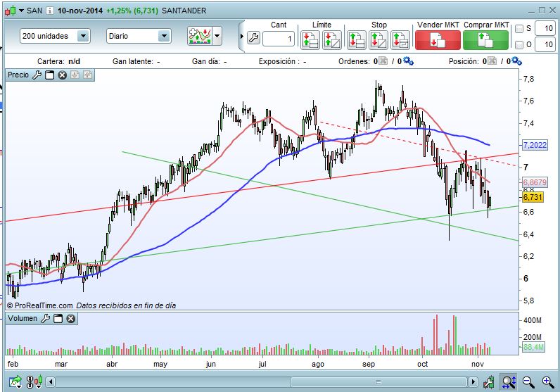
Task: Open the indicator button dropdown arrow
Action: [217, 36]
